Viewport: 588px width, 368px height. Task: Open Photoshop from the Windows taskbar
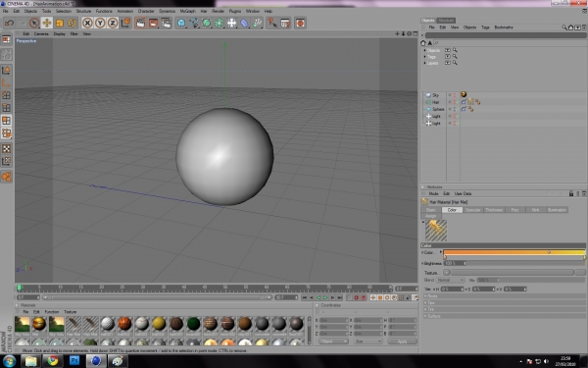(x=74, y=361)
